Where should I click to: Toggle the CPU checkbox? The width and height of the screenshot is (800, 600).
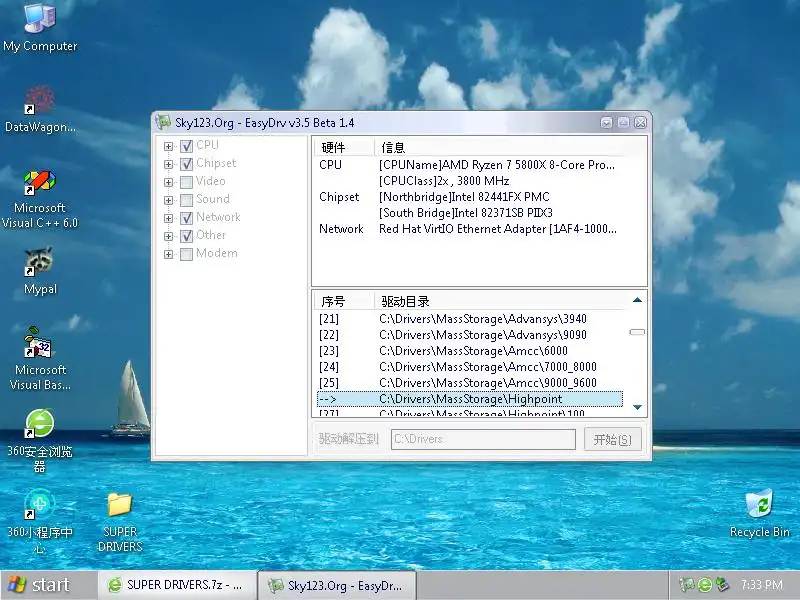tap(186, 146)
